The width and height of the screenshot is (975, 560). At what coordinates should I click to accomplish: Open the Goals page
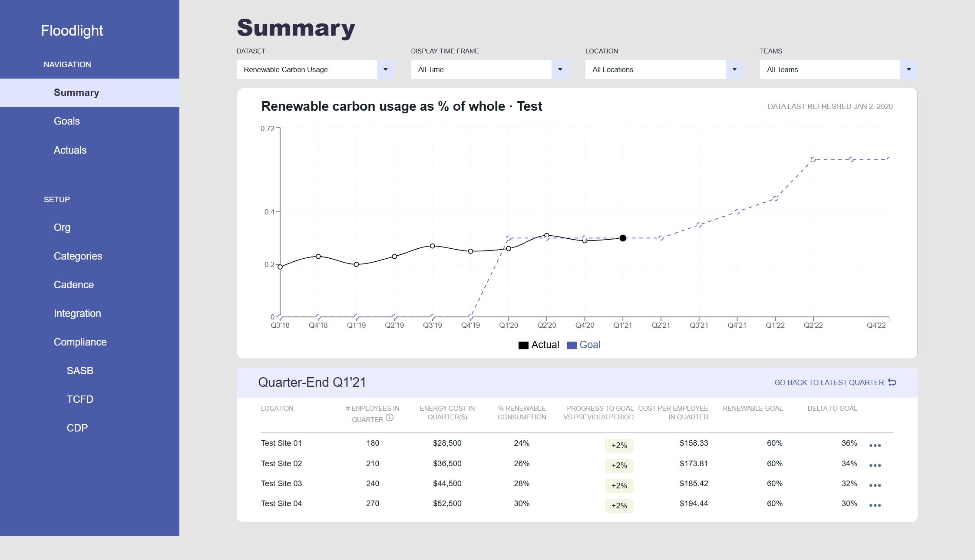pyautogui.click(x=67, y=121)
